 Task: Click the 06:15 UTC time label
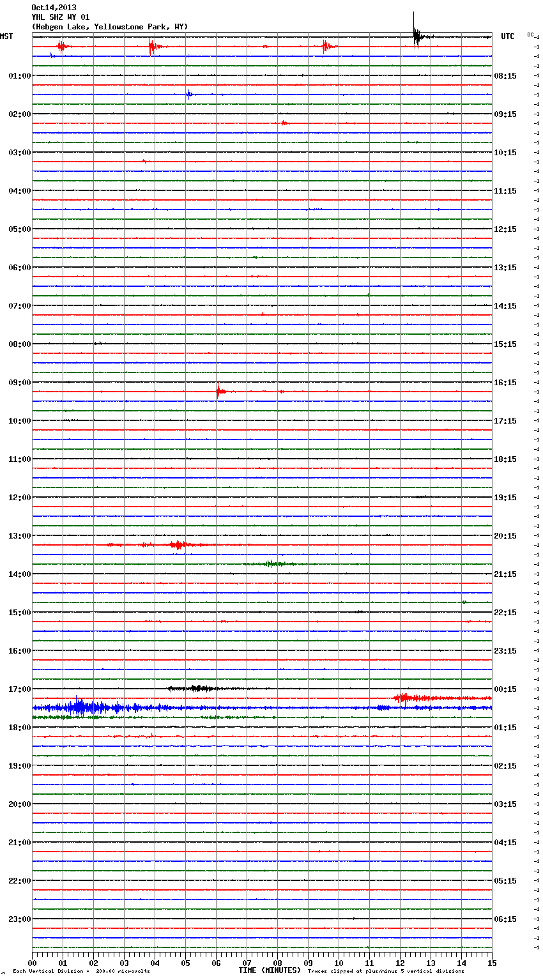pyautogui.click(x=505, y=919)
